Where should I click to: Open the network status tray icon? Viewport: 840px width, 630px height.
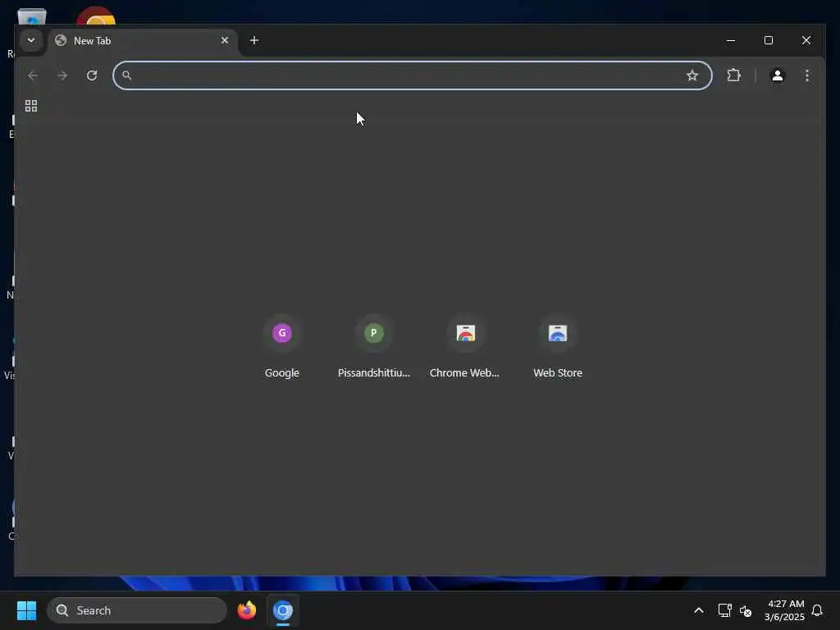[x=724, y=610]
